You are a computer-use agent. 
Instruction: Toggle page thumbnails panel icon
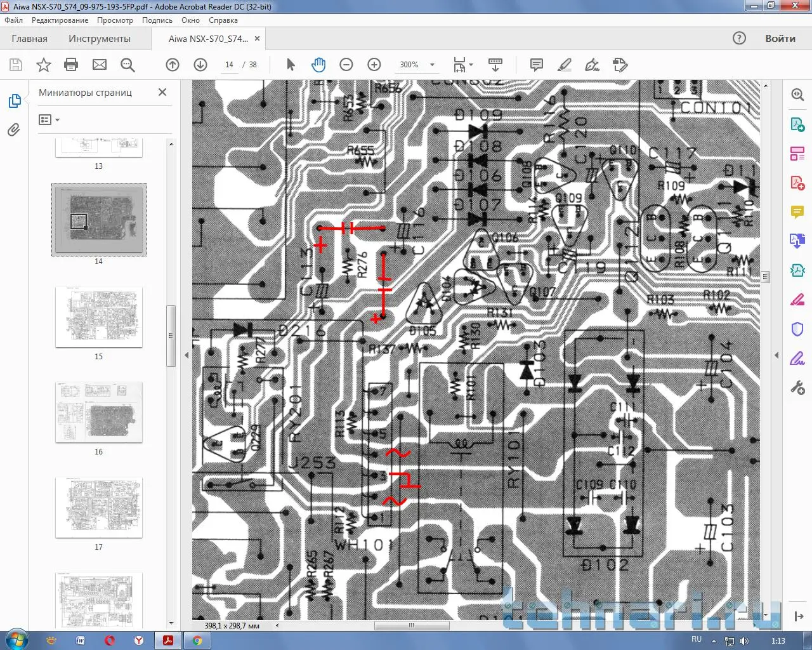[x=14, y=101]
